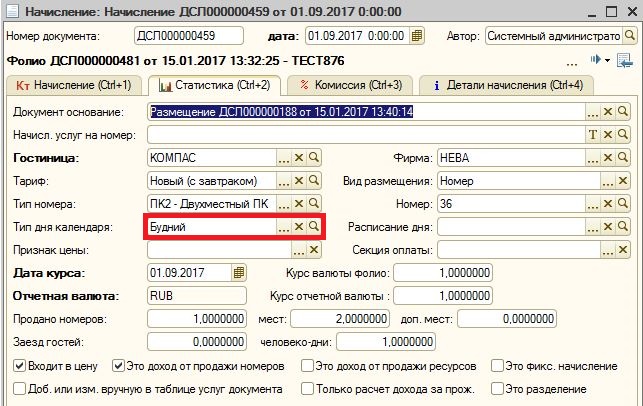The image size is (643, 406).
Task: Open selection list for Фирма field
Action: (593, 157)
